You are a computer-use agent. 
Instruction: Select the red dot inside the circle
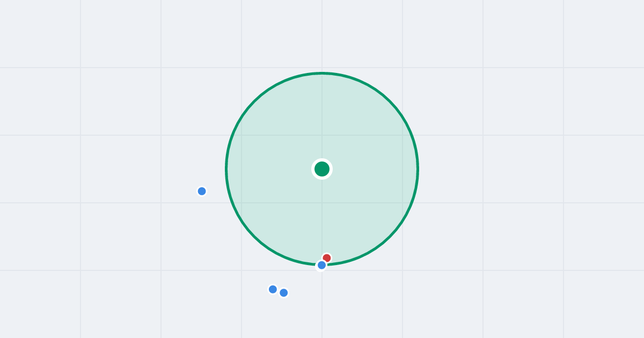click(x=327, y=258)
